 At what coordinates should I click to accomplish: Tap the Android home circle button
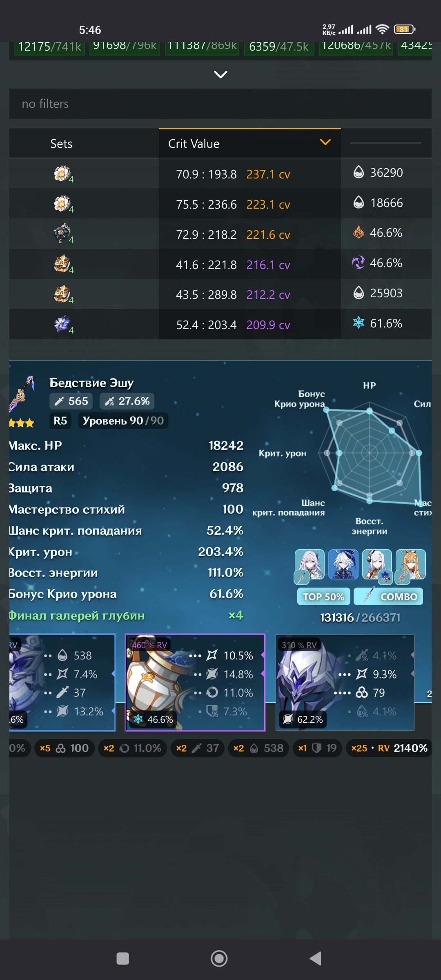tap(219, 958)
